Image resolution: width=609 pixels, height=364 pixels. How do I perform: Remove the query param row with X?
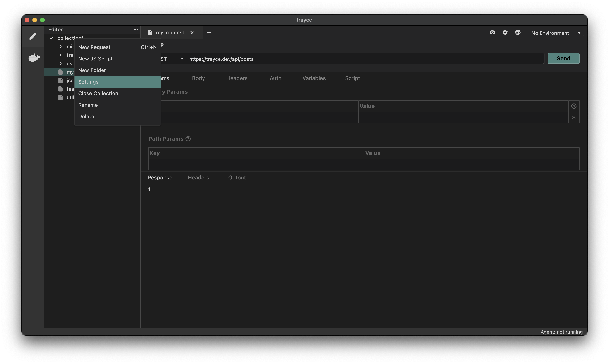coord(574,117)
